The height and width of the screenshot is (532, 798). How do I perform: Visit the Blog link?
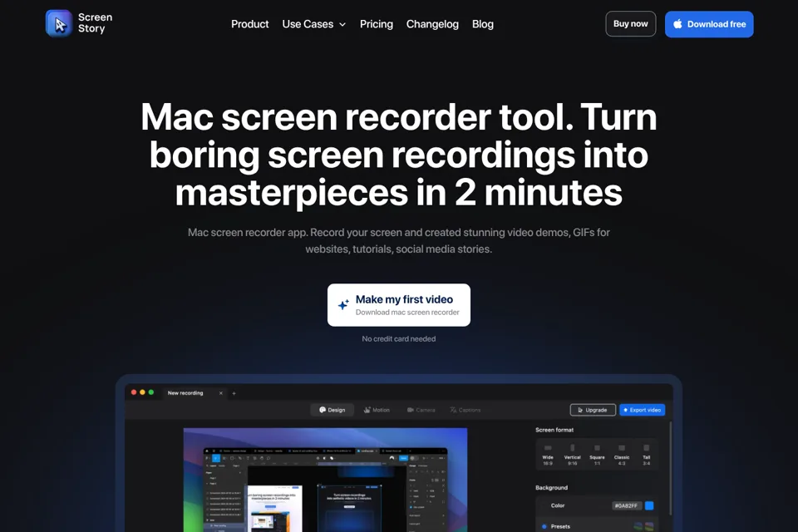pos(482,24)
